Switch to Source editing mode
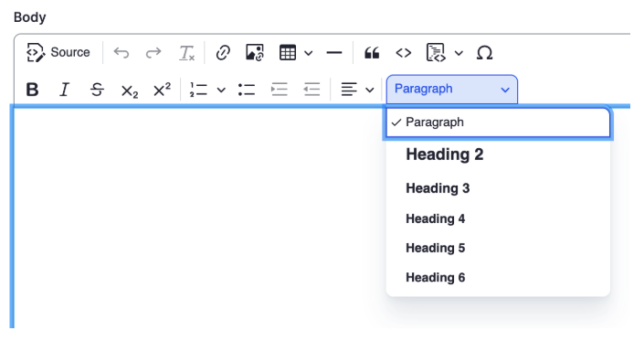The height and width of the screenshot is (341, 644). (58, 53)
